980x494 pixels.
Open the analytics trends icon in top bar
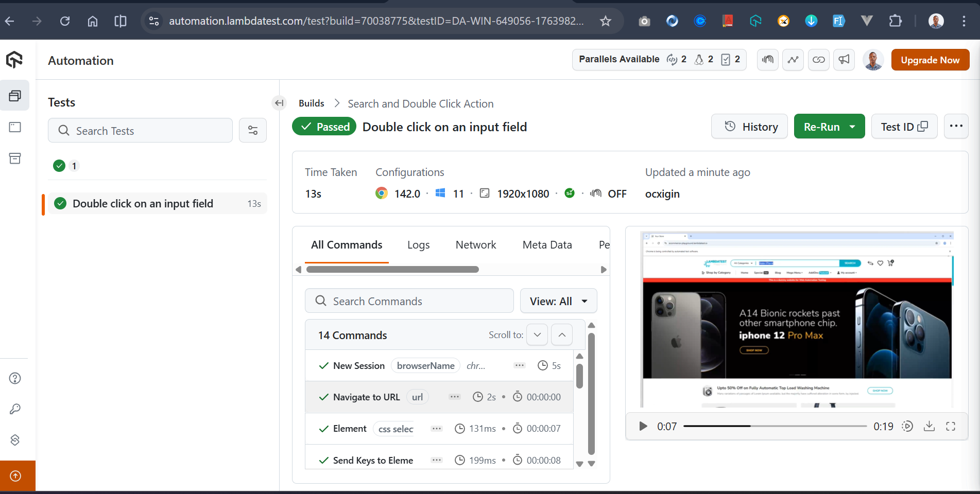[x=793, y=60]
